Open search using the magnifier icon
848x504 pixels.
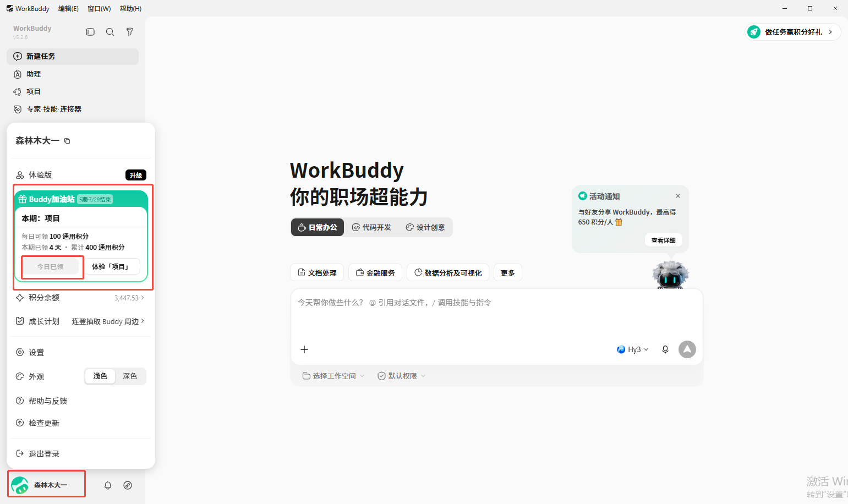(110, 32)
